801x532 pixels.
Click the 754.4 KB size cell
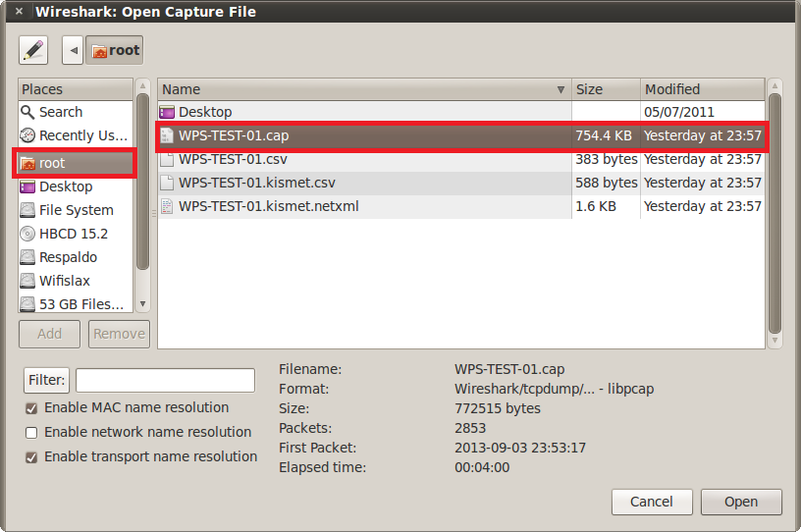[604, 135]
